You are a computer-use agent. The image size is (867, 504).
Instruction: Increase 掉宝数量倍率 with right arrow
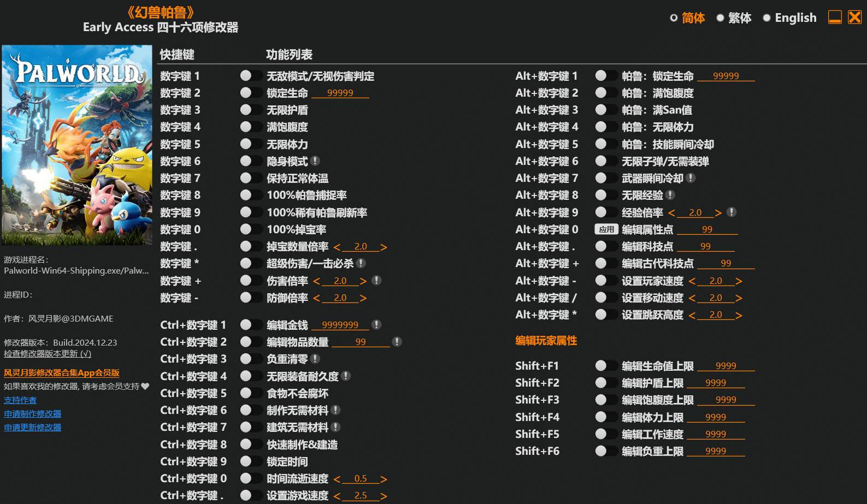(x=384, y=247)
